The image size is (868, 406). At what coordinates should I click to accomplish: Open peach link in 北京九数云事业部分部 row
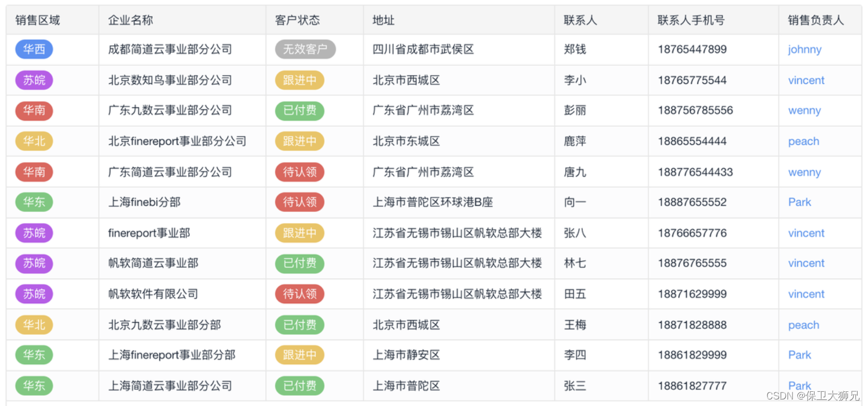pos(803,325)
